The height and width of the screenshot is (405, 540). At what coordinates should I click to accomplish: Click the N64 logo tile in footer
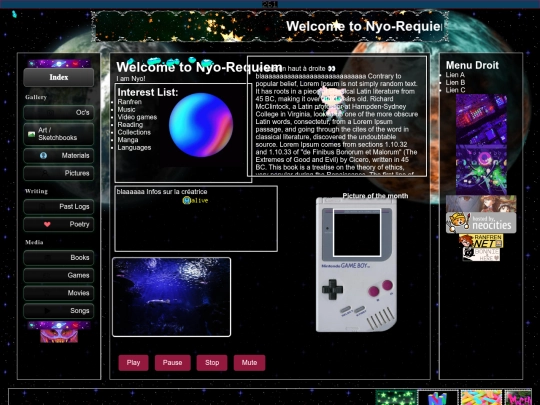click(x=438, y=397)
